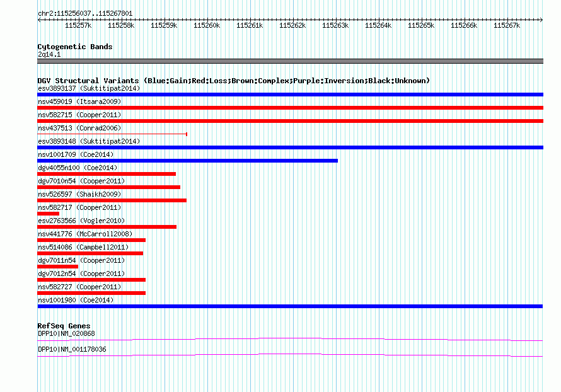
Task: Click the 2q14.1 band label
Action: coord(49,55)
